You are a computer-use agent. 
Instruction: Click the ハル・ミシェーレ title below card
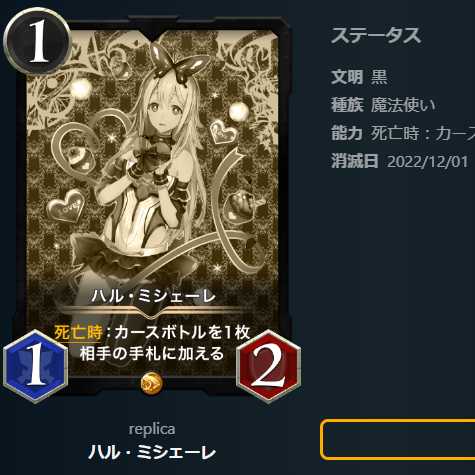152,452
